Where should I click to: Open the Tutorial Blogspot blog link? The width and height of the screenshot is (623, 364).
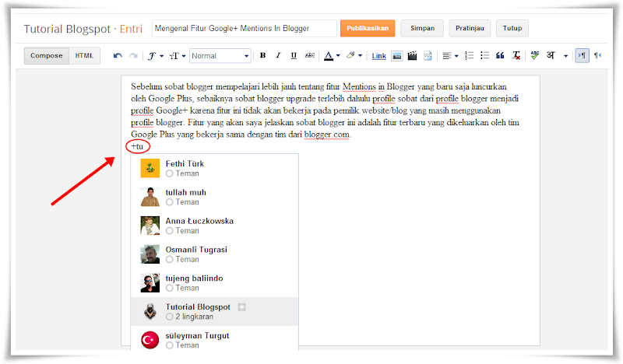[67, 29]
